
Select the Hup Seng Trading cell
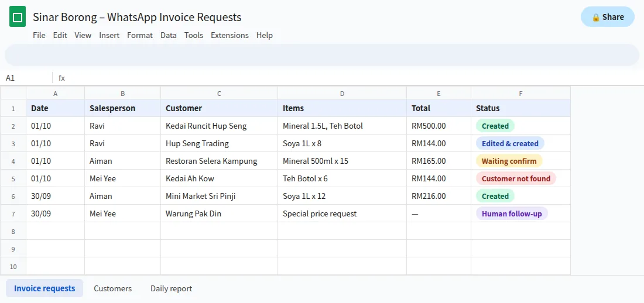(220, 143)
